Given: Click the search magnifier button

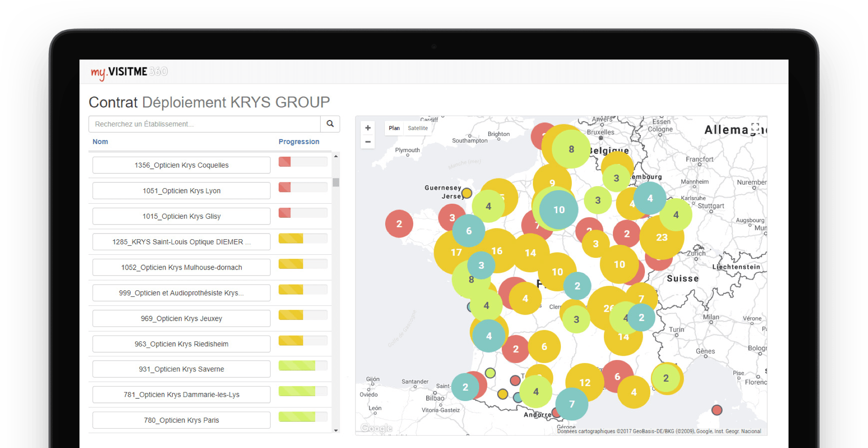Looking at the screenshot, I should [x=330, y=124].
